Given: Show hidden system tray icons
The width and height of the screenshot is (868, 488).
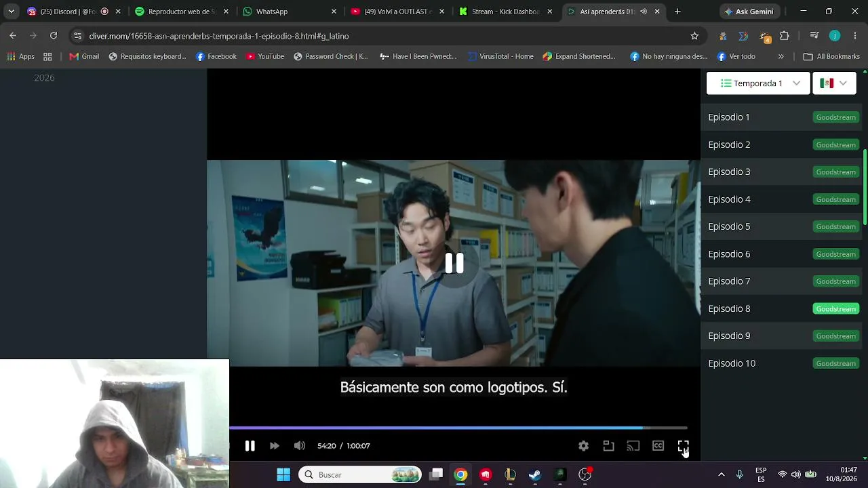Looking at the screenshot, I should pyautogui.click(x=722, y=474).
